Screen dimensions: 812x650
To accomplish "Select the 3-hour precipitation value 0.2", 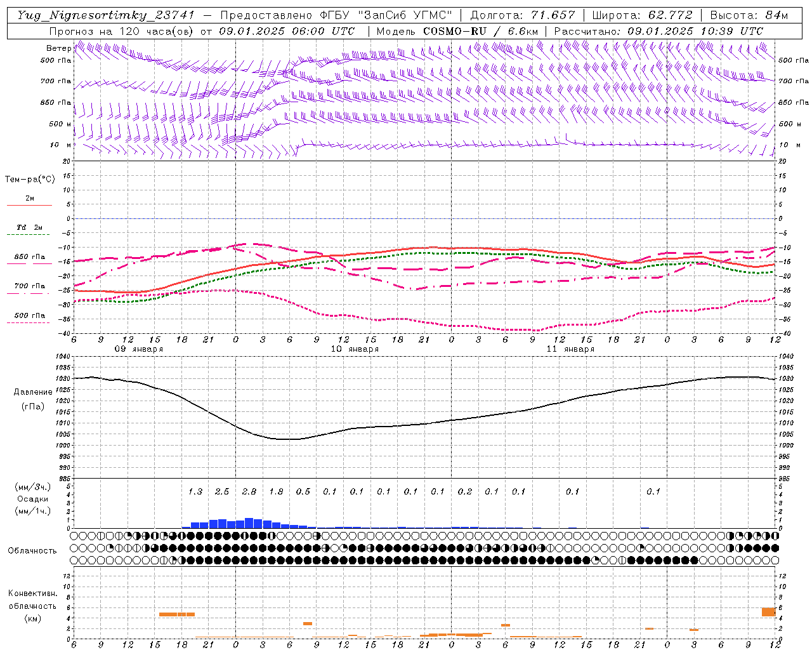I will [x=465, y=491].
